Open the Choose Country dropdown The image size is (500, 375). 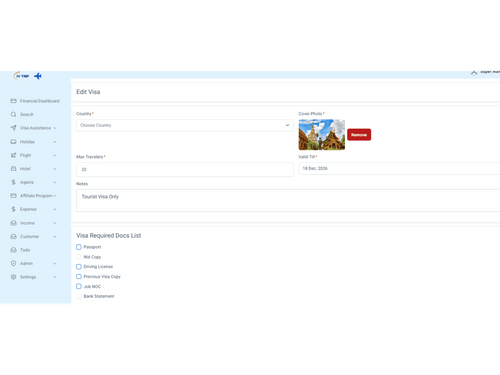coord(185,125)
